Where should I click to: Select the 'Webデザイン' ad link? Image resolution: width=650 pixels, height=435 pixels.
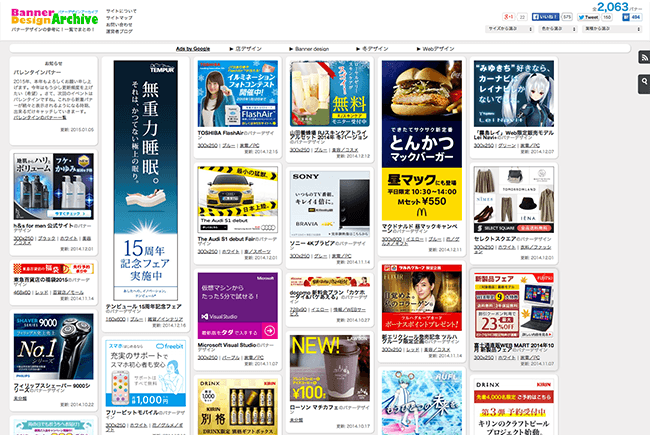(438, 48)
